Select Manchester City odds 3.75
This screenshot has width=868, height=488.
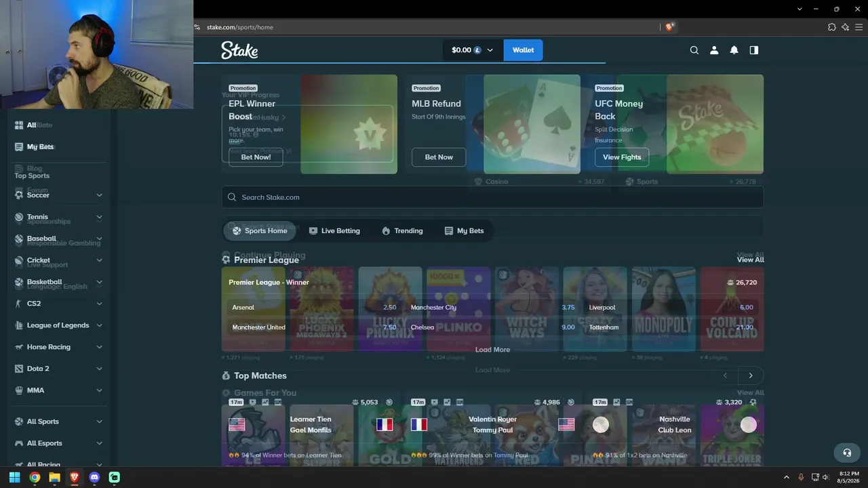[x=492, y=308]
